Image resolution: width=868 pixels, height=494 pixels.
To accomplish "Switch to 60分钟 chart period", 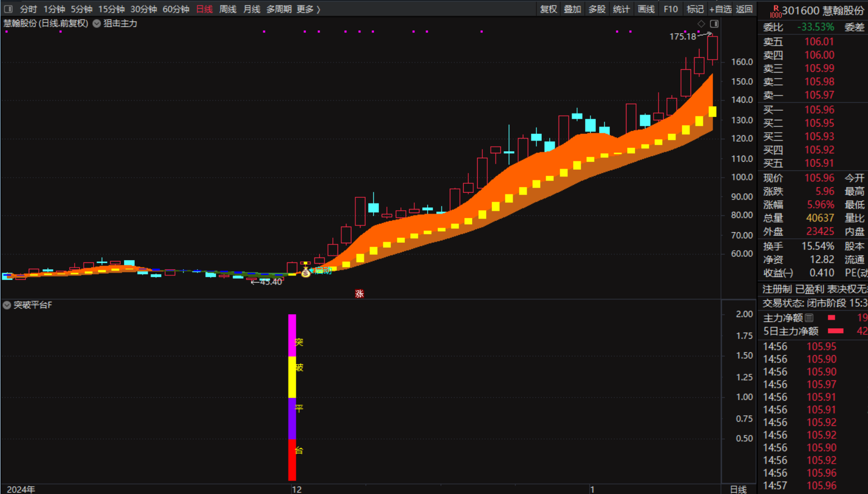I will click(x=176, y=9).
